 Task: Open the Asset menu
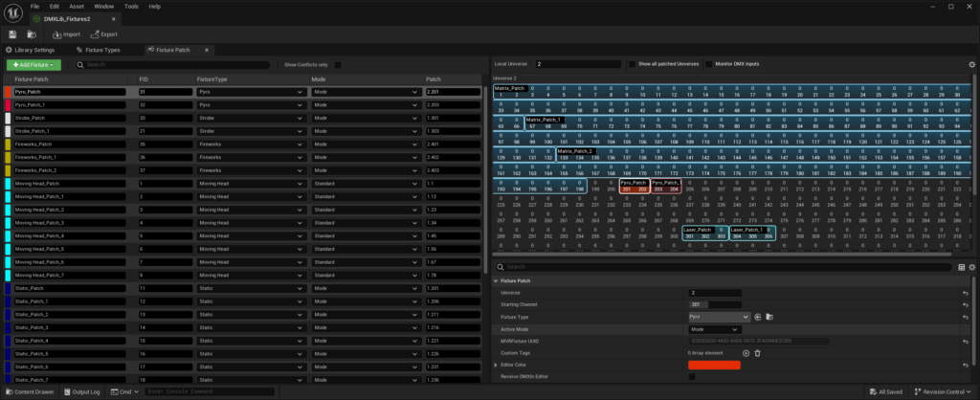[77, 7]
